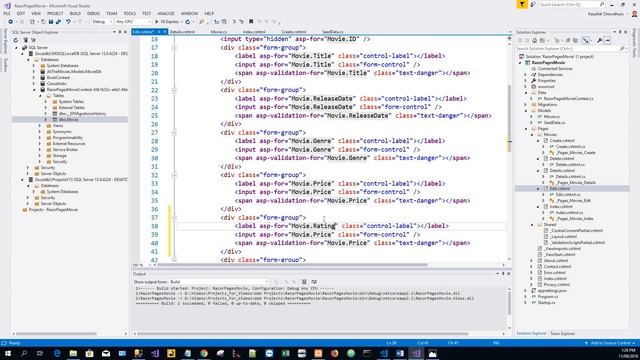Open Chrome from taskbar
Screen dimensions: 640x360
click(x=204, y=353)
